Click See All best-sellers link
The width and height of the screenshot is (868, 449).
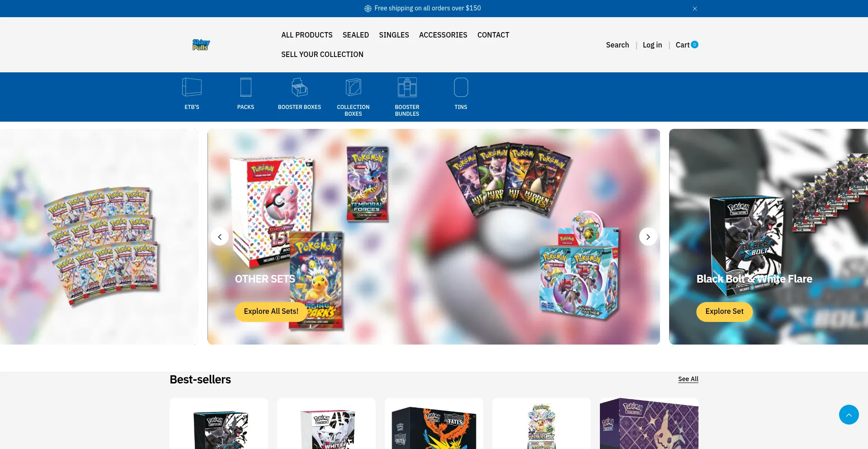tap(688, 379)
